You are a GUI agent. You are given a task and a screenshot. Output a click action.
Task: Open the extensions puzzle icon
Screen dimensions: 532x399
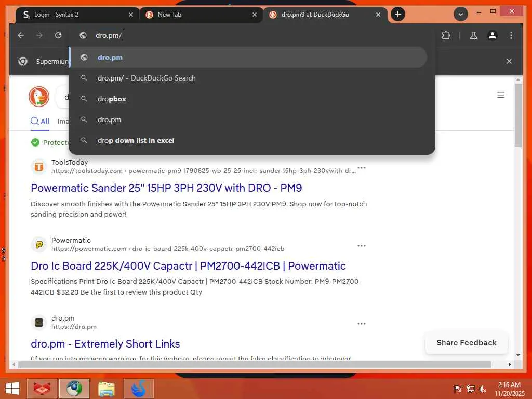[446, 35]
